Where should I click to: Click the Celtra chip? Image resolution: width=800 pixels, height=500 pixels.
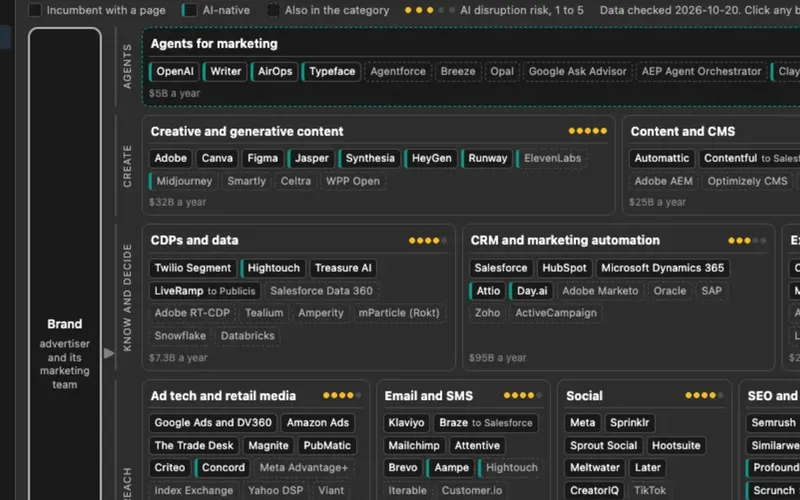click(295, 181)
